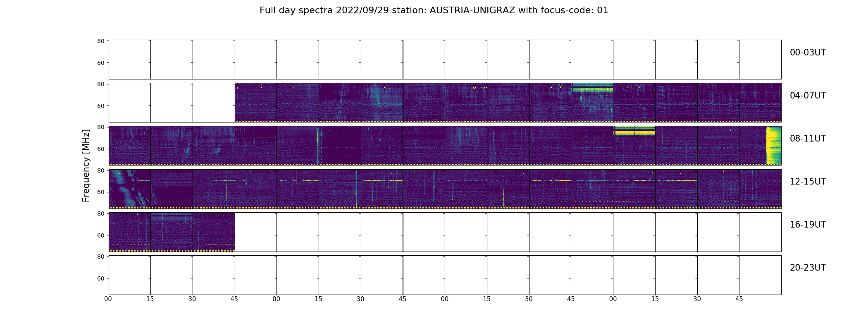Click the '60' tick of the 20-23UT row
Image resolution: width=868 pixels, height=331 pixels.
[100, 278]
